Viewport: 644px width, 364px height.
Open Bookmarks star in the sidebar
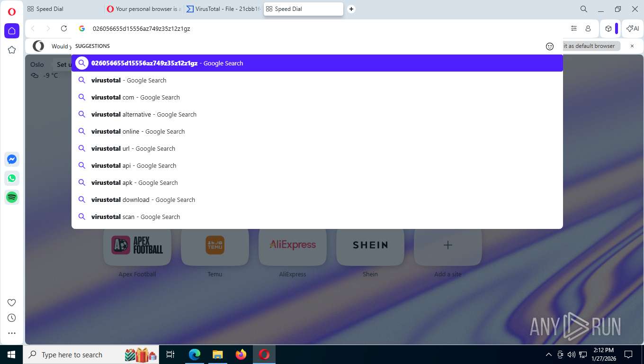(12, 50)
